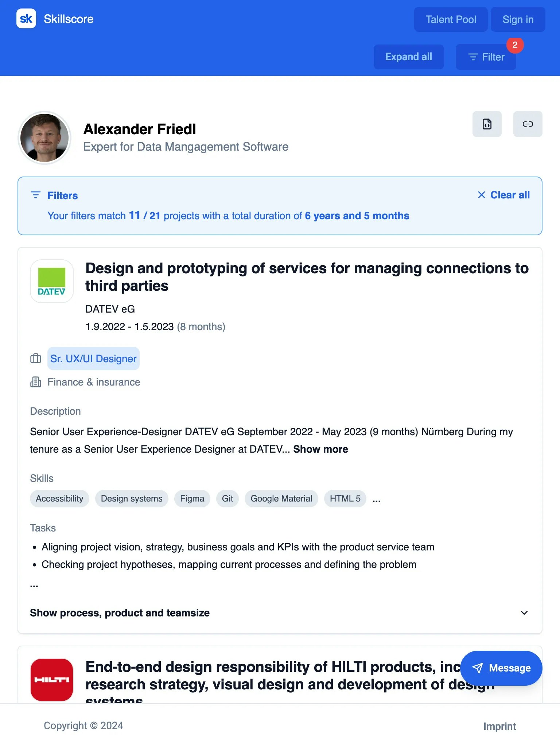Copy the profile link via the chain icon
Screen dimensions: 560x747
coord(528,124)
